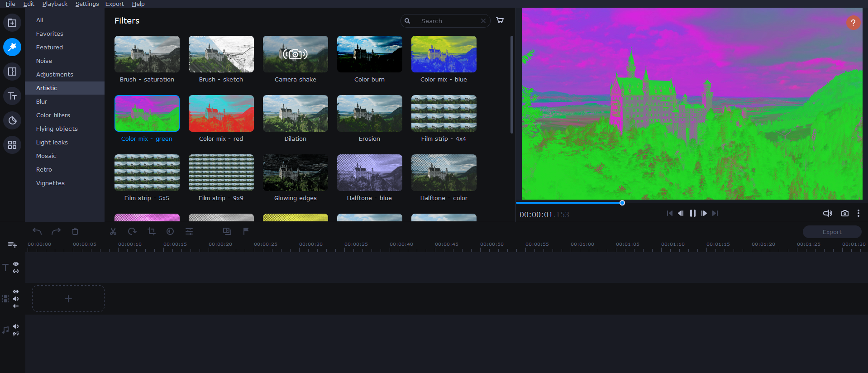Open the Help menu
The width and height of the screenshot is (868, 373).
point(138,4)
